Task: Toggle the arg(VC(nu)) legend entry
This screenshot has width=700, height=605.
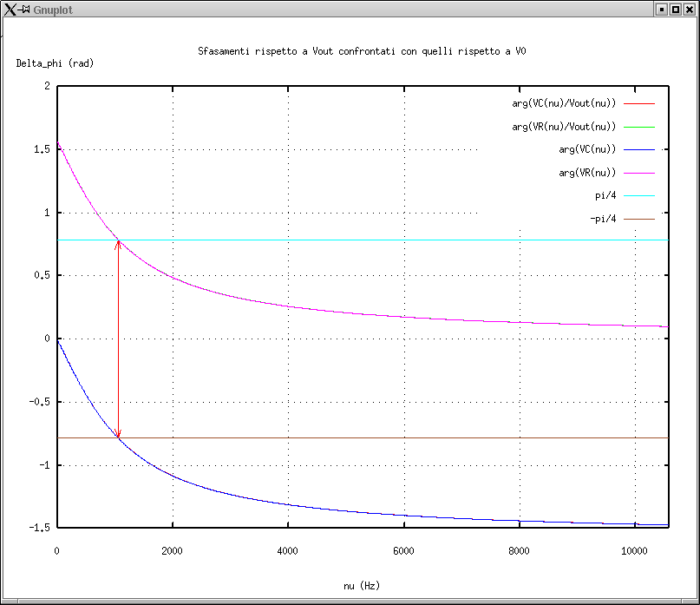Action: pyautogui.click(x=587, y=150)
